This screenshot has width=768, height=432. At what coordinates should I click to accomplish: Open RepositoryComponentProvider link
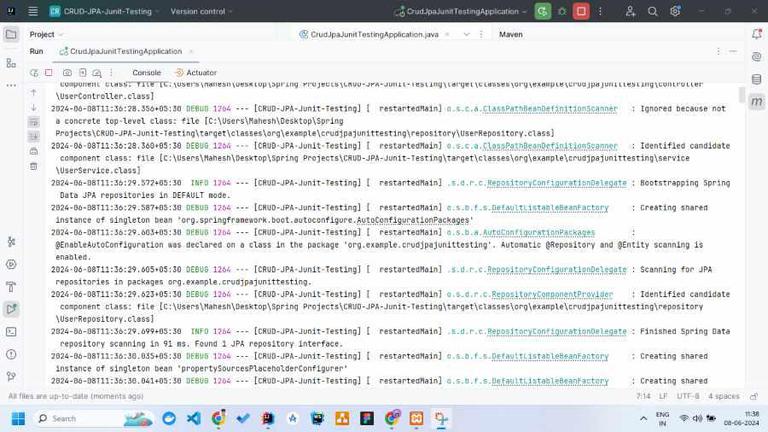(552, 294)
